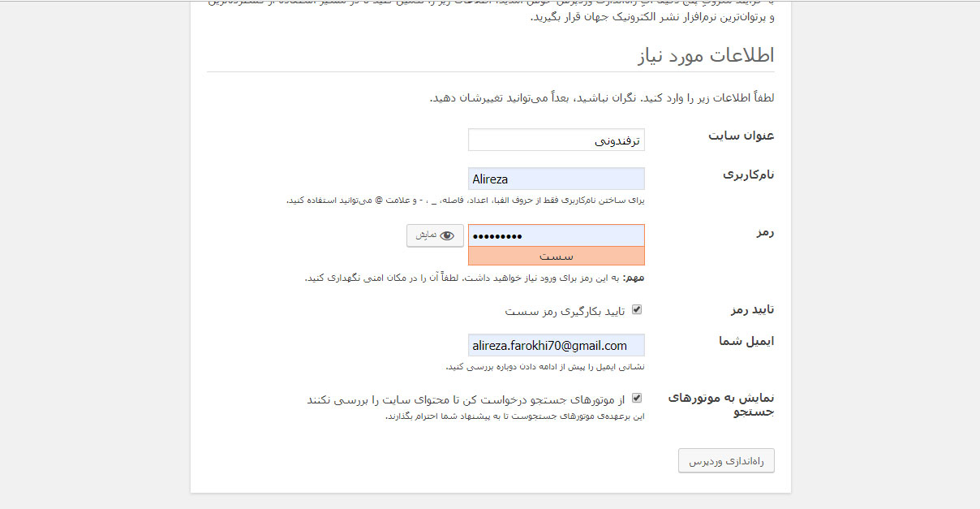Image resolution: width=980 pixels, height=509 pixels.
Task: Tick the weak password confirmation checkbox
Action: coord(637,309)
